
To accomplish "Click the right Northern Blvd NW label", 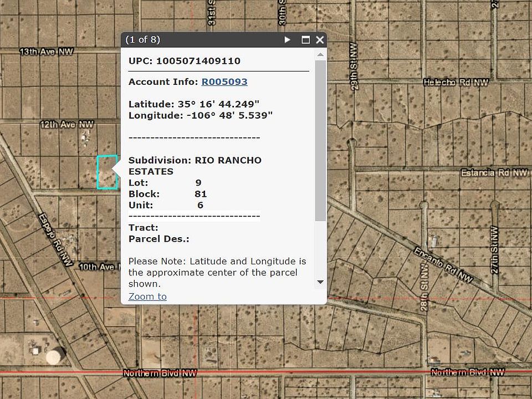I will click(468, 372).
